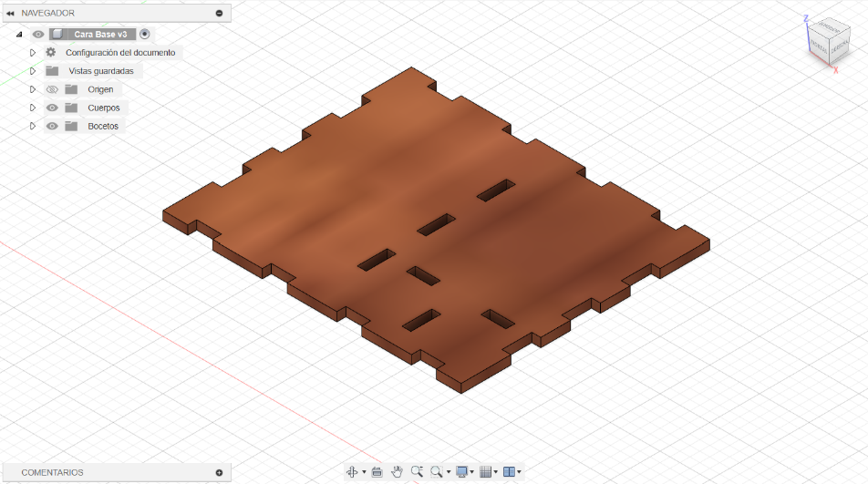Expand the Vistas guardadas folder

tap(33, 71)
